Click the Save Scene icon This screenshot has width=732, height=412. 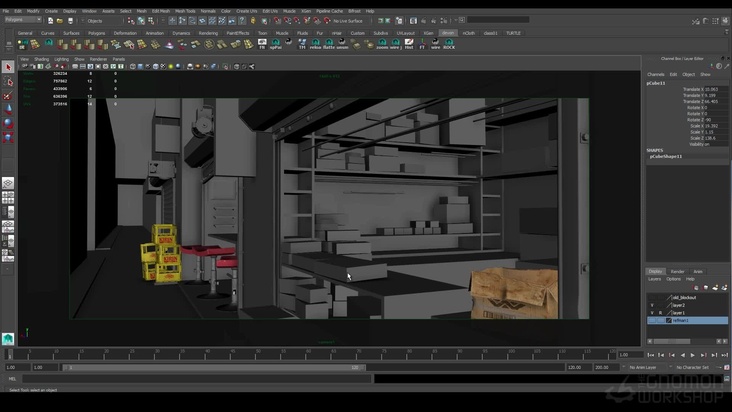[x=70, y=21]
